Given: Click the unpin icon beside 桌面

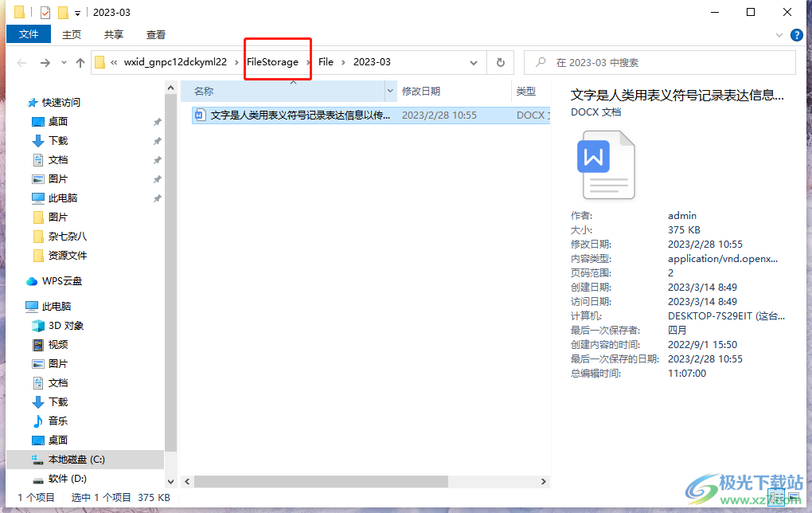Looking at the screenshot, I should point(157,123).
